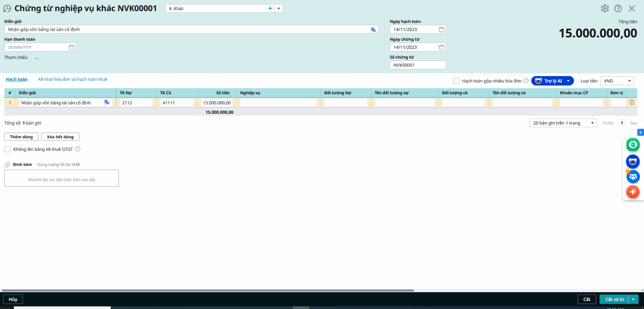Click the attachment drop zone to upload file

click(x=62, y=178)
